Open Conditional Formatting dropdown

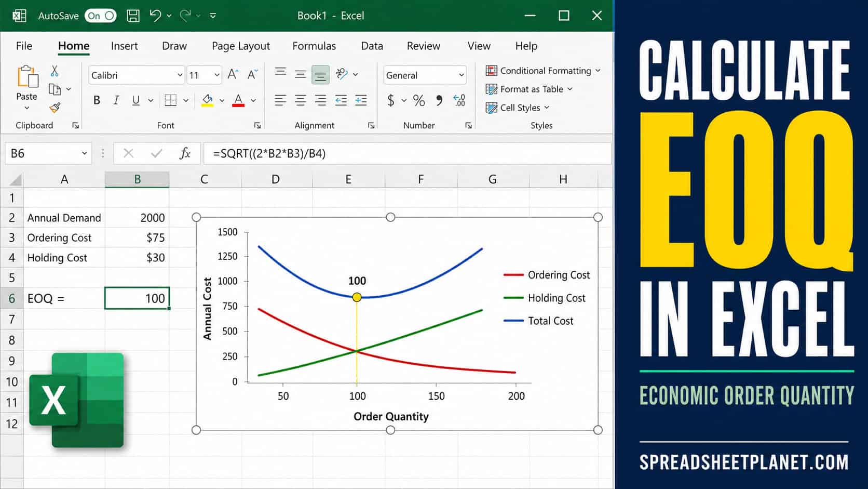pyautogui.click(x=543, y=70)
